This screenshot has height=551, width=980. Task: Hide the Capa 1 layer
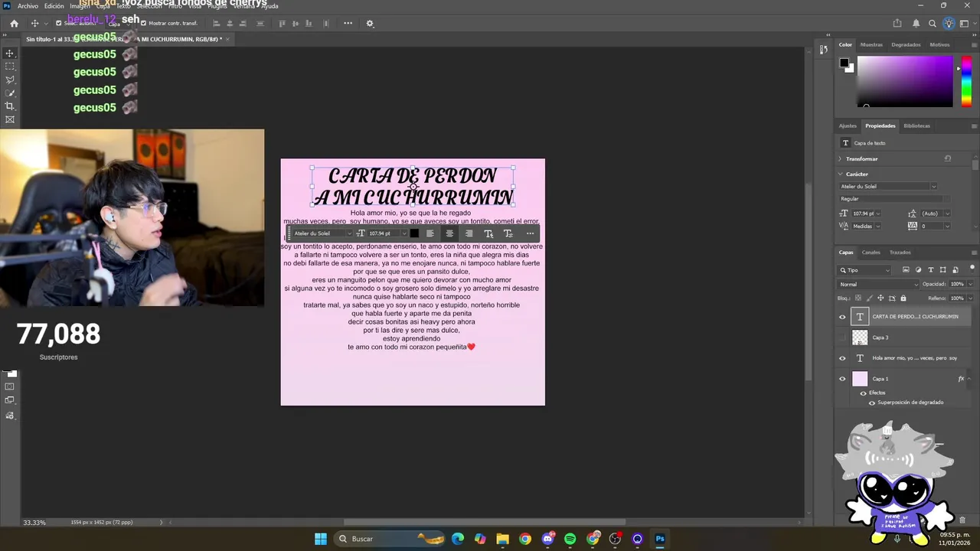(842, 379)
